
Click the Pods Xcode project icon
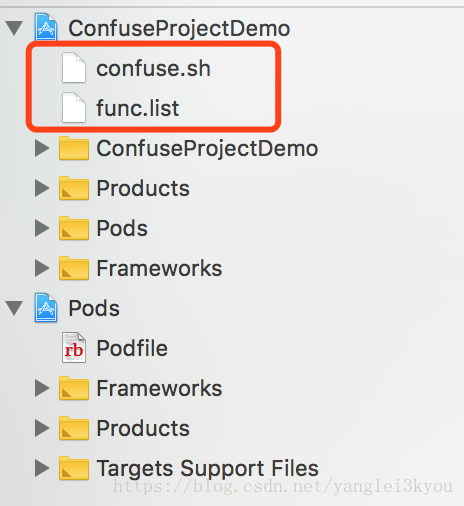coord(46,308)
